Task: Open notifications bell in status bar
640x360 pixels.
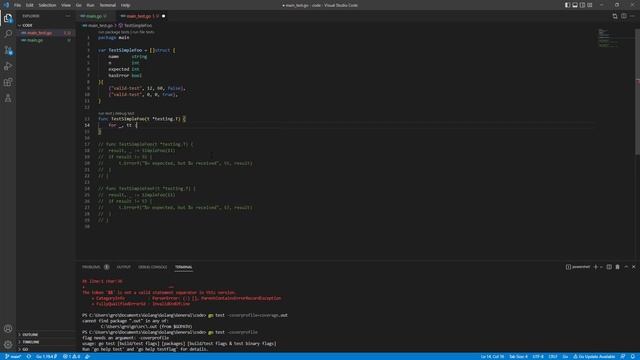Action: tap(632, 356)
